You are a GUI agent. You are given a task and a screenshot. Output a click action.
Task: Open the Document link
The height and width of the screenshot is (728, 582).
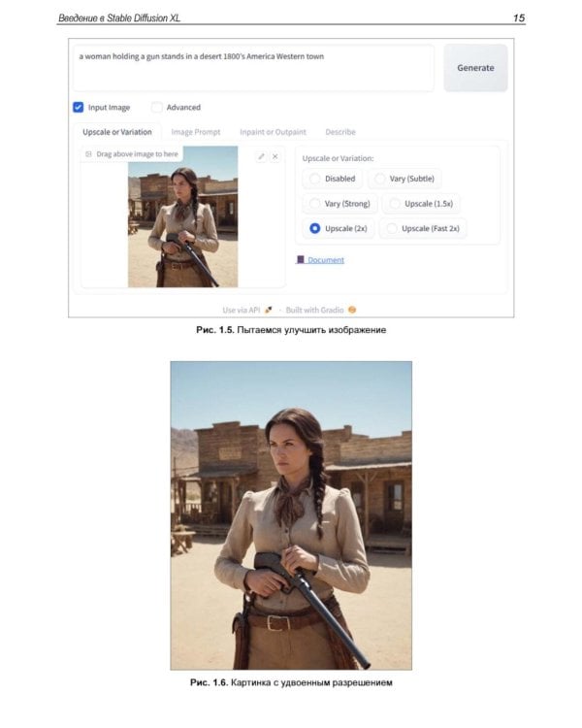click(x=326, y=260)
